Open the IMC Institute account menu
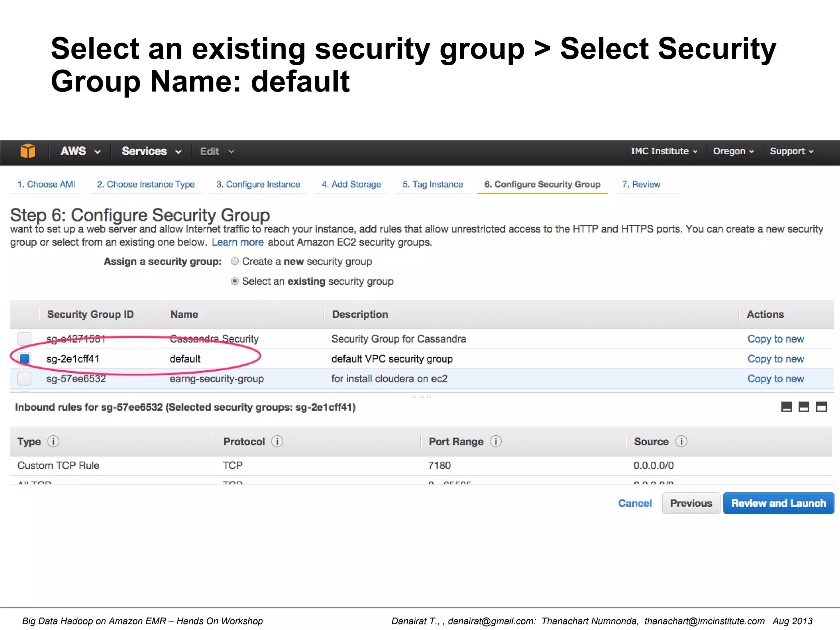Viewport: 840px width, 630px height. 664,151
